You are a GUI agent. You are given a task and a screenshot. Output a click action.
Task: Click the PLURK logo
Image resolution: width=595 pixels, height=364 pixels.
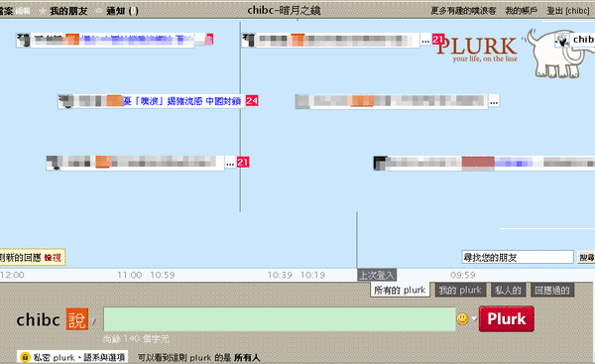click(x=477, y=49)
